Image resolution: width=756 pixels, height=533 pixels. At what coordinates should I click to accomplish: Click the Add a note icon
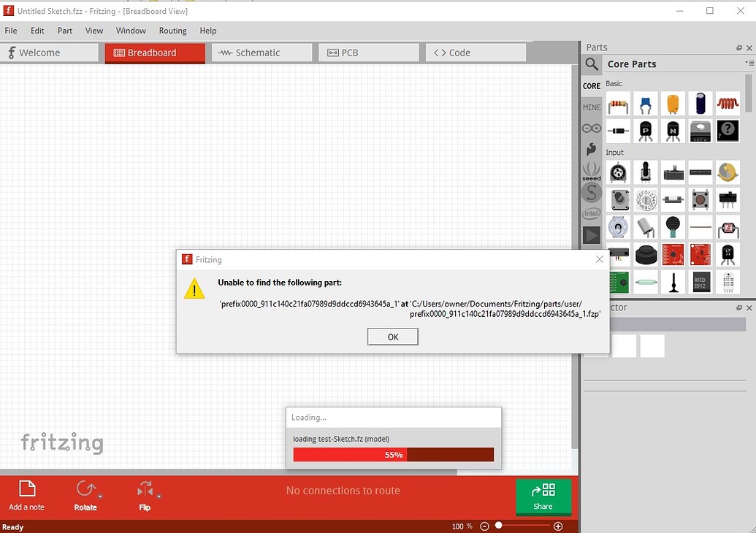pos(27,488)
